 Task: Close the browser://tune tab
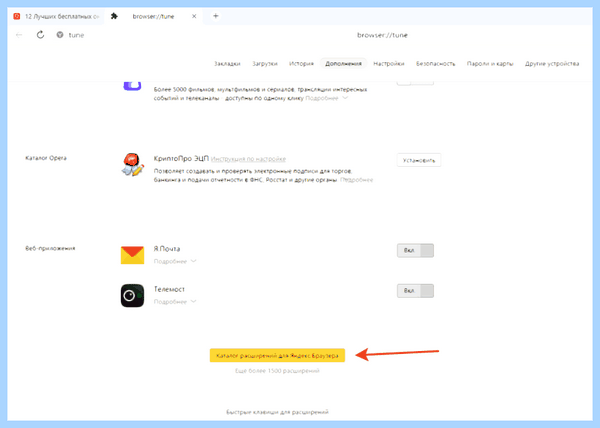coord(194,16)
